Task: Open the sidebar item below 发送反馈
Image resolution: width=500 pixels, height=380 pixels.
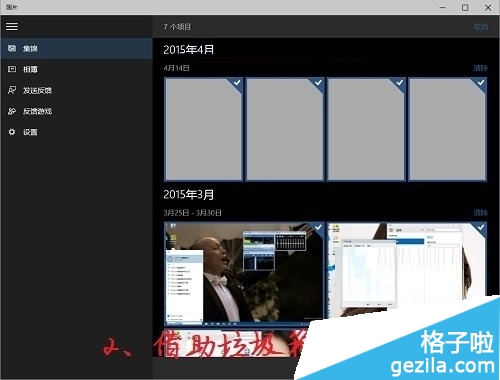Action: coord(76,111)
